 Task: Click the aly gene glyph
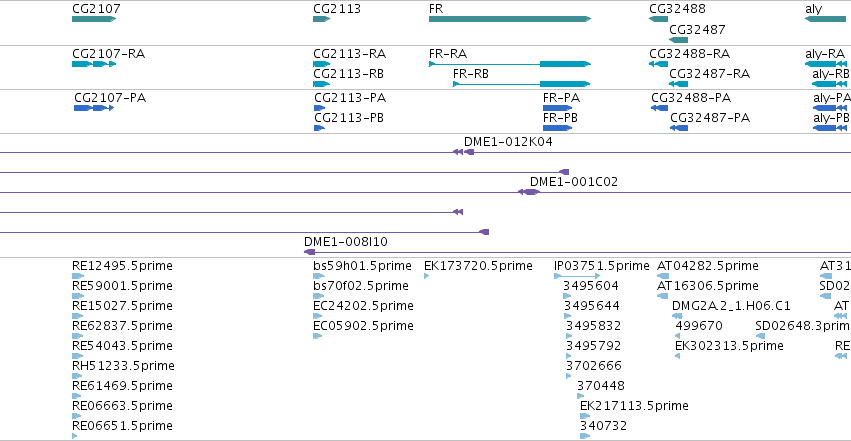(x=825, y=19)
